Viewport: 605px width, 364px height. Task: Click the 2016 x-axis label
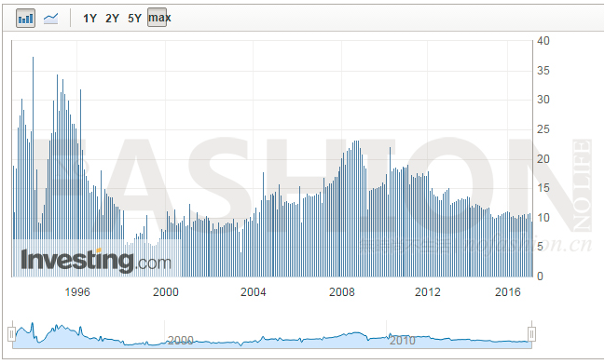tap(508, 292)
